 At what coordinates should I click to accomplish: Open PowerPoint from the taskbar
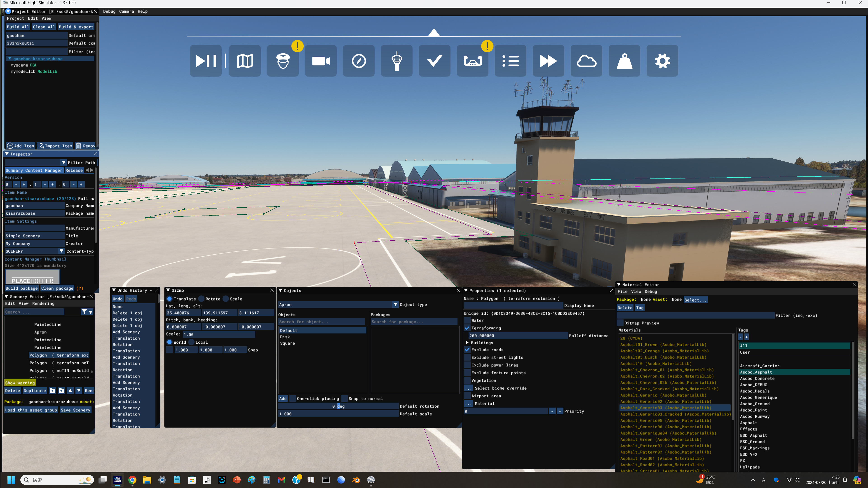click(237, 480)
